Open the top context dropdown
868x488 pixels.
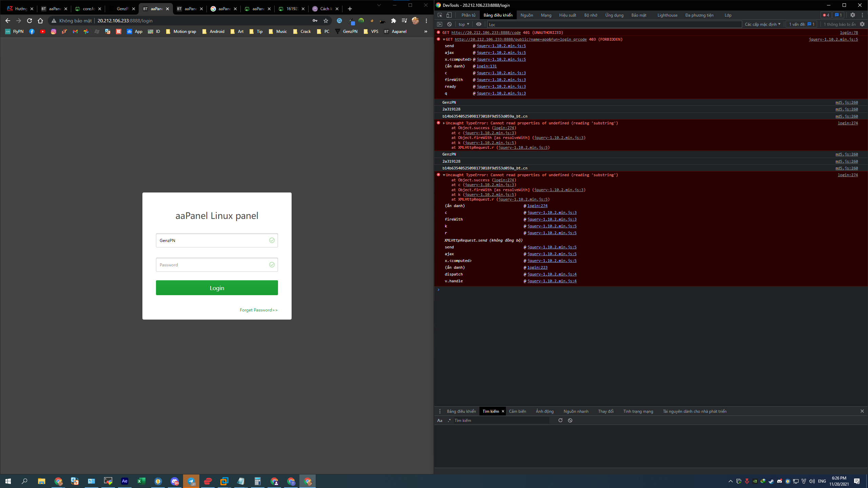coord(463,24)
